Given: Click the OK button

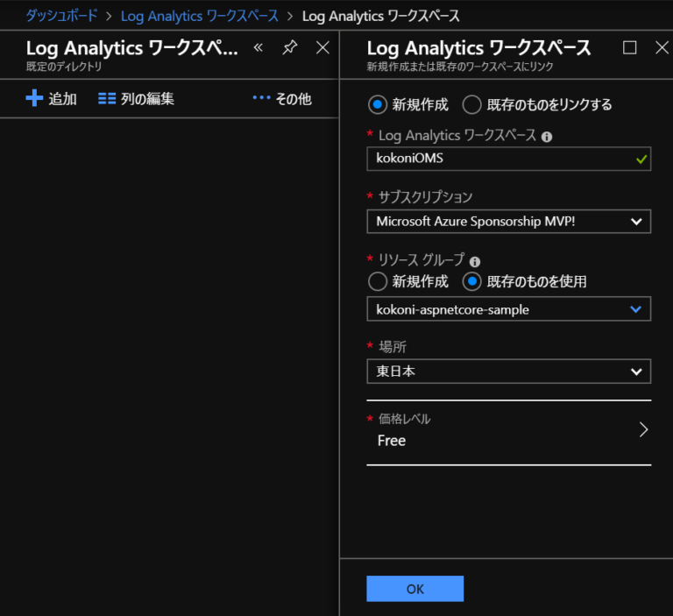Looking at the screenshot, I should coord(414,589).
